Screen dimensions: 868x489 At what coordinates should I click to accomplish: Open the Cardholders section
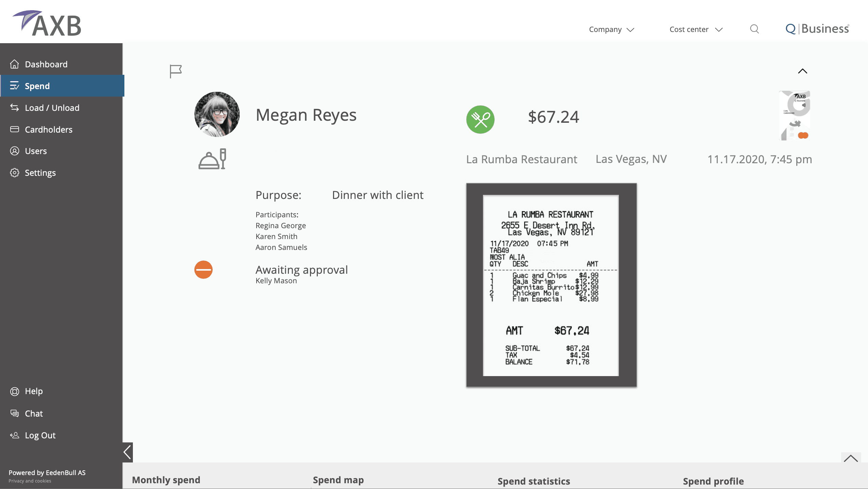pyautogui.click(x=48, y=130)
